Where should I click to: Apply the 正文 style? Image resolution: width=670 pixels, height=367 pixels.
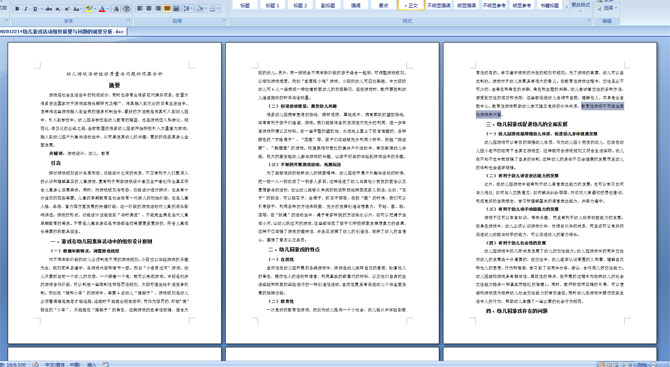(411, 5)
